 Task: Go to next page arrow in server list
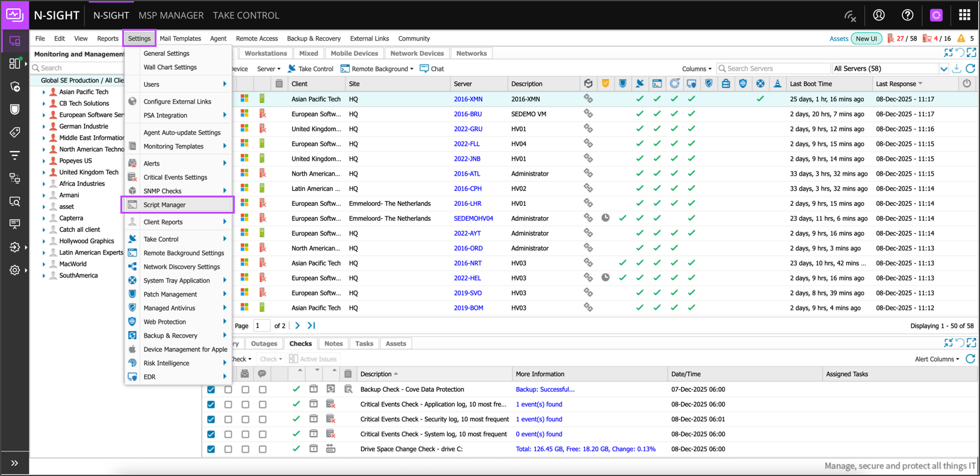click(297, 326)
